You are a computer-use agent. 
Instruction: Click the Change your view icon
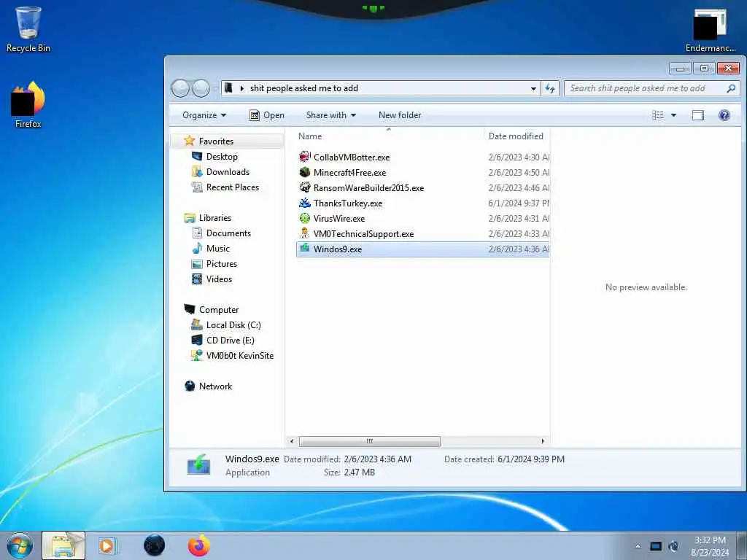(x=658, y=115)
